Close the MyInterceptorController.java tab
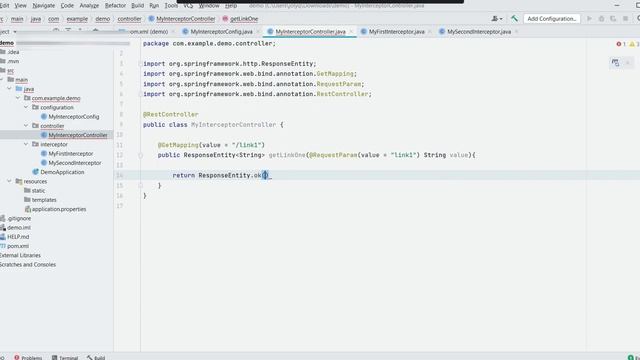Image resolution: width=640 pixels, height=360 pixels. pos(351,31)
